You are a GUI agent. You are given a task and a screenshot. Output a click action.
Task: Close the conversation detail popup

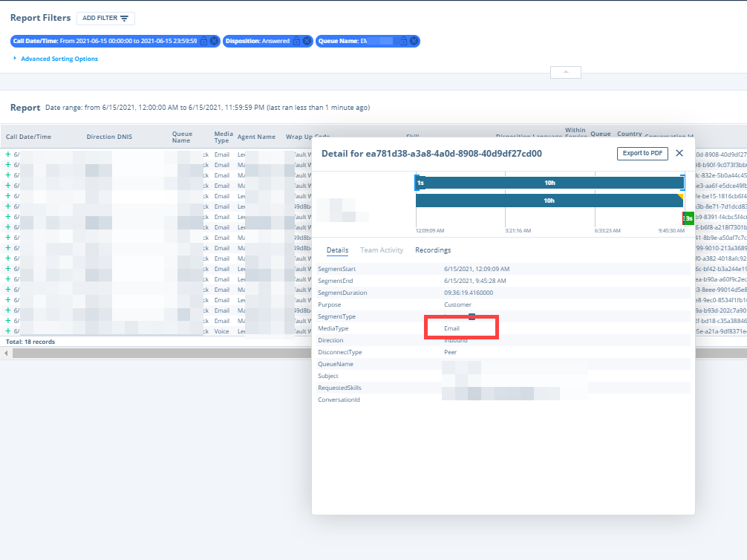(679, 153)
